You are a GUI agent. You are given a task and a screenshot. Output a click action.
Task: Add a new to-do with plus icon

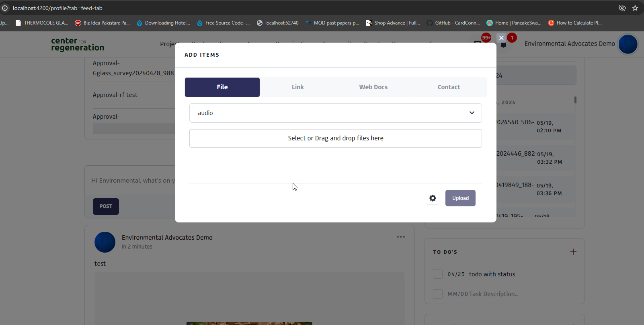point(573,252)
